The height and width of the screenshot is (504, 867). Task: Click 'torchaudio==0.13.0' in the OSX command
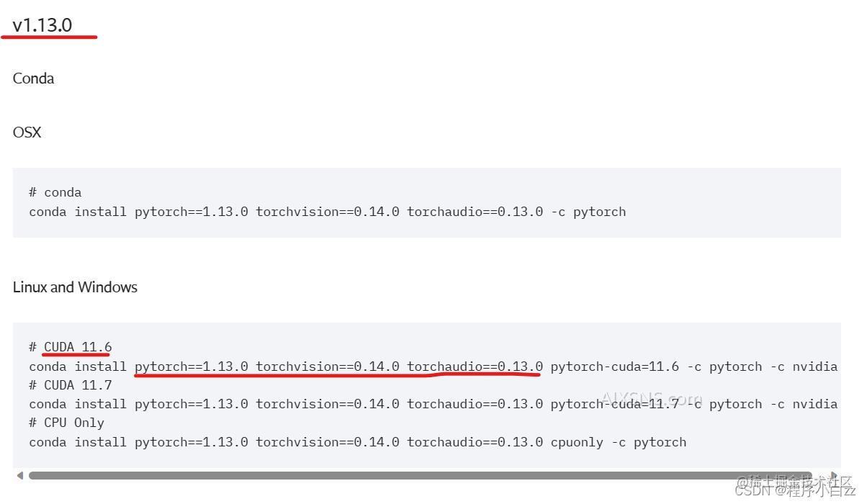(x=475, y=212)
